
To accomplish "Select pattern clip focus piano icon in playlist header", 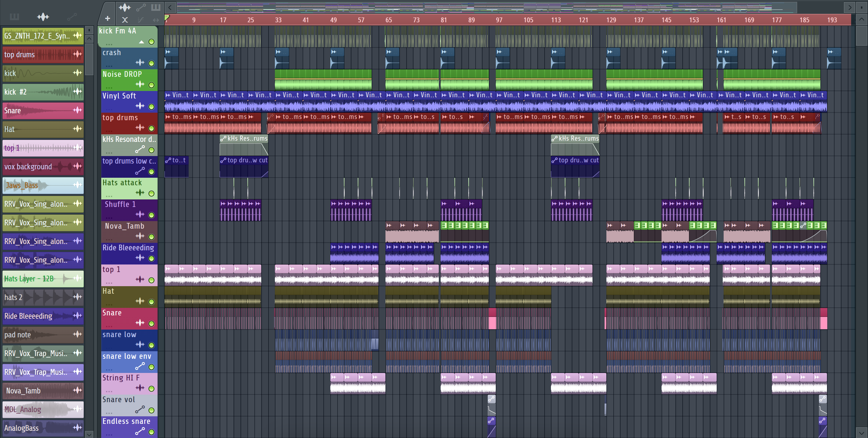I will pyautogui.click(x=156, y=7).
